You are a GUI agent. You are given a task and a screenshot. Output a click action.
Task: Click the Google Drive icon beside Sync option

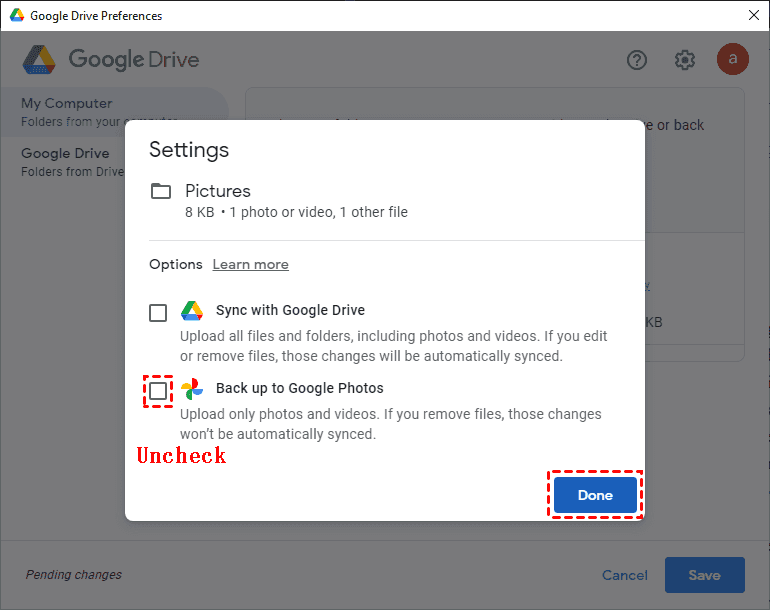(x=192, y=311)
